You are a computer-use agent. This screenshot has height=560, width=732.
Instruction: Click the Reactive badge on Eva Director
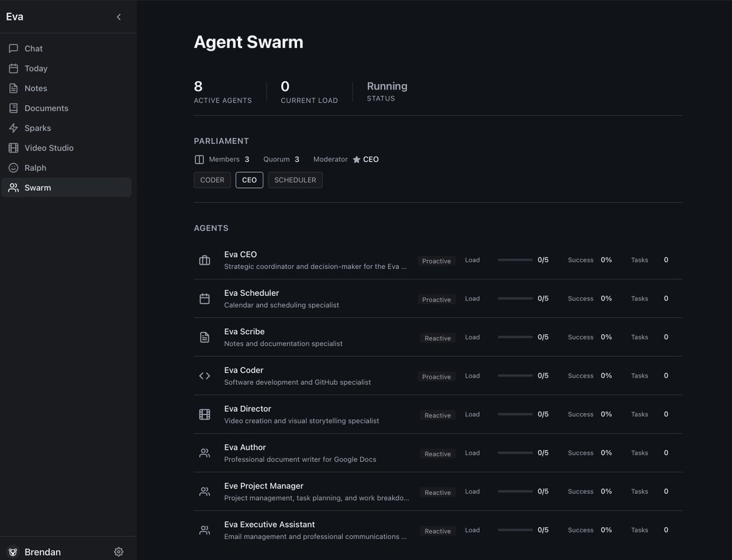coord(438,415)
